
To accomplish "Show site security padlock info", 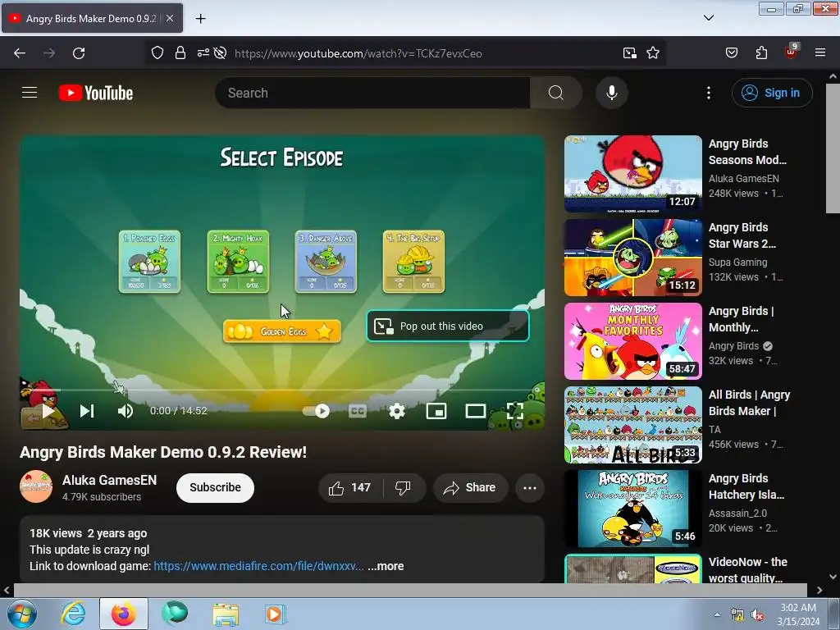I will 180,53.
